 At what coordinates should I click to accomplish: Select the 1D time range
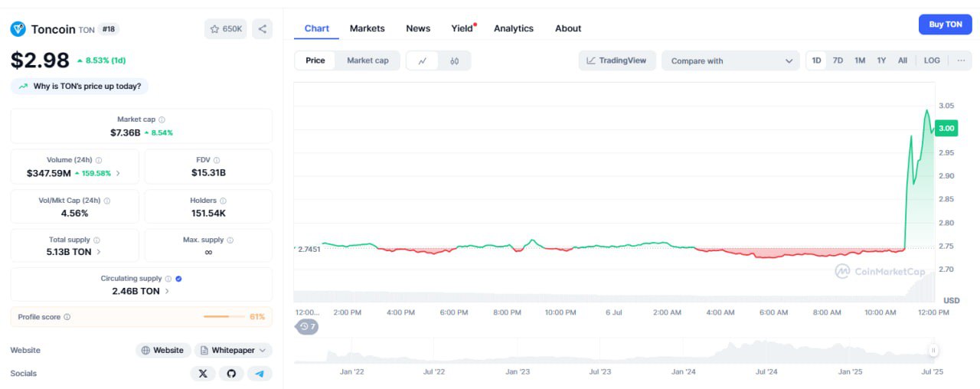point(817,60)
